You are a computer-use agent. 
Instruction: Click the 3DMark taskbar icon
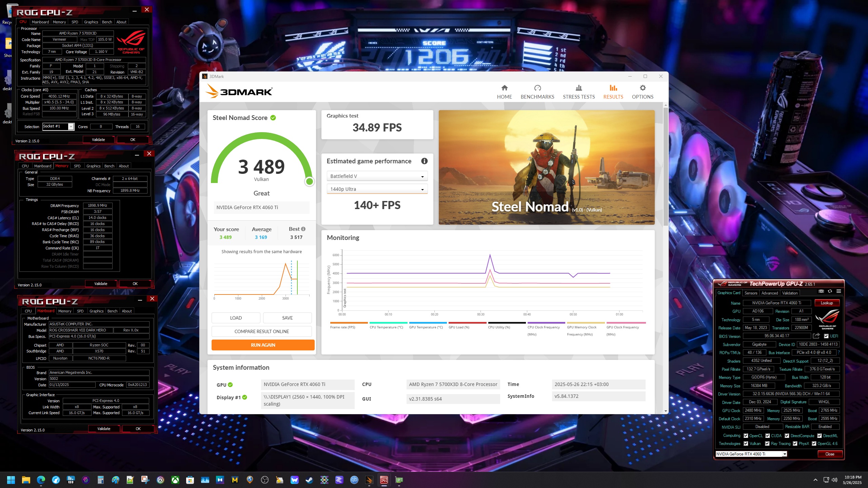pos(369,480)
